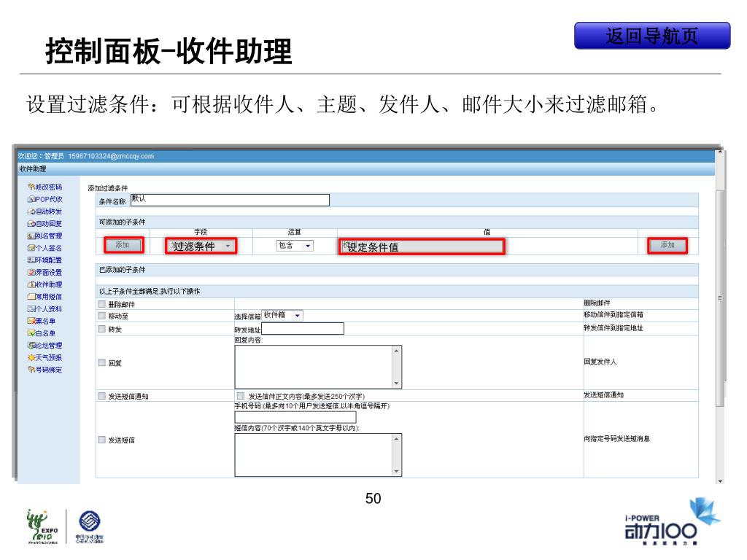Open 天气预报 via its sun icon
The width and height of the screenshot is (747, 560).
tap(31, 357)
